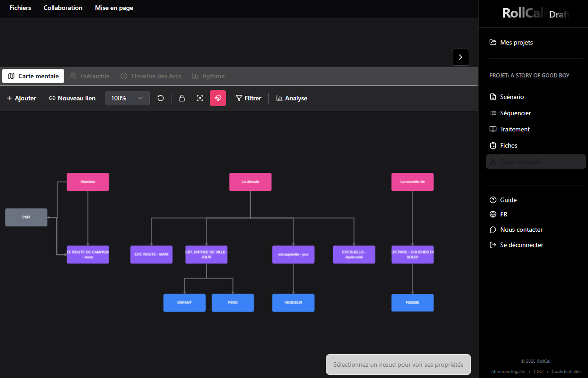Open the Filtrer options
Image resolution: width=588 pixels, height=378 pixels.
coord(249,98)
